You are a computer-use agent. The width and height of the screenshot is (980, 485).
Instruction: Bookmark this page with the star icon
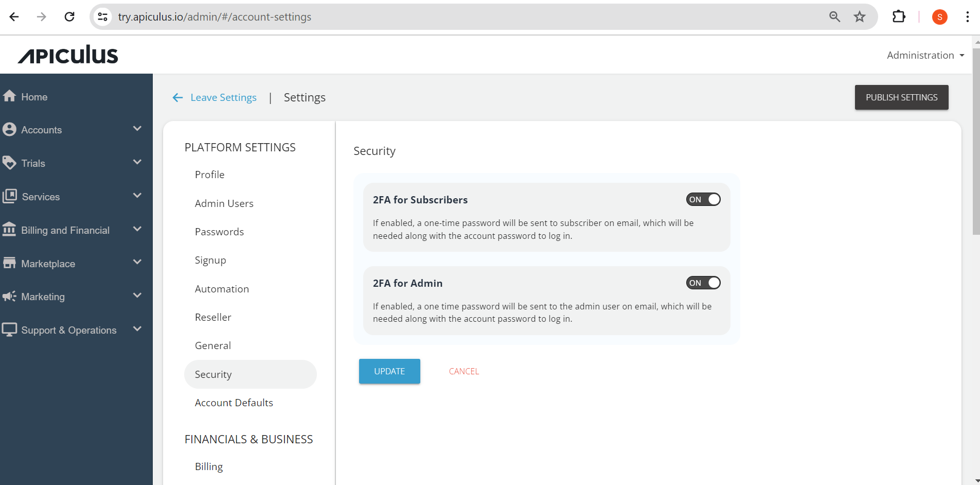[860, 17]
